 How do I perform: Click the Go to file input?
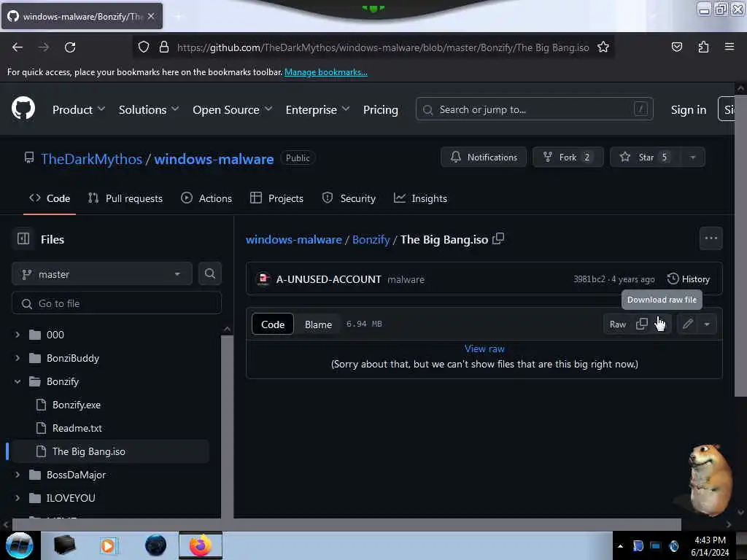coord(116,303)
